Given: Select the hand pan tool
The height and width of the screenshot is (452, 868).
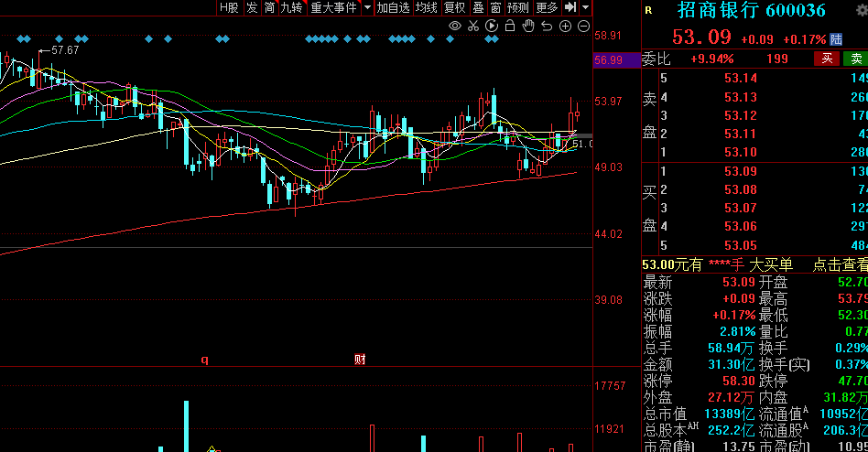Looking at the screenshot, I should point(528,26).
